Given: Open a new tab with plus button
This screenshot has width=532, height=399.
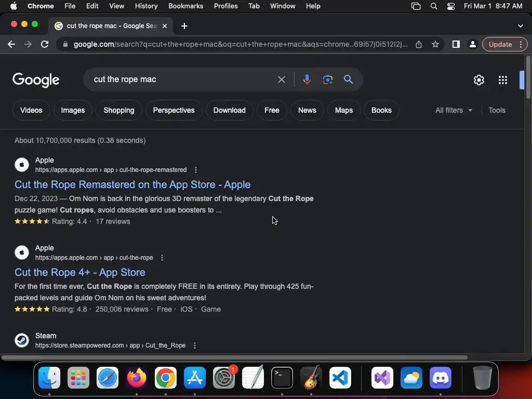Looking at the screenshot, I should tap(184, 26).
